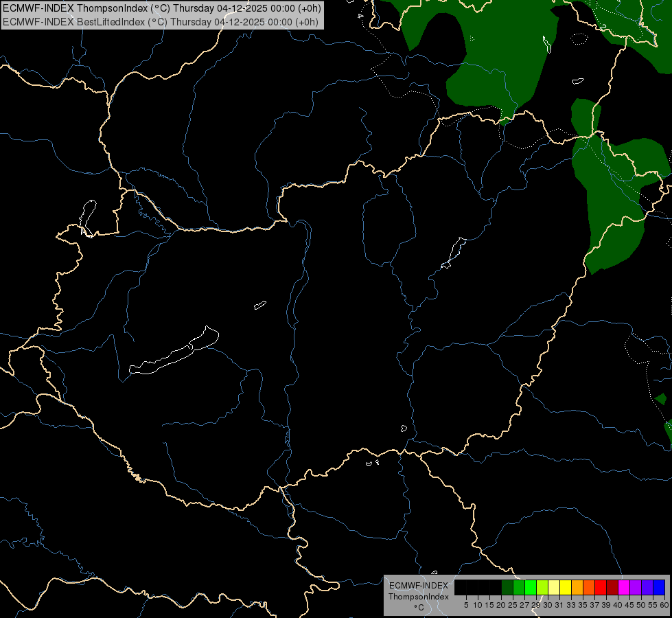Image resolution: width=672 pixels, height=618 pixels.
Task: Click the yellow 31-33 legend swatch
Action: click(566, 587)
